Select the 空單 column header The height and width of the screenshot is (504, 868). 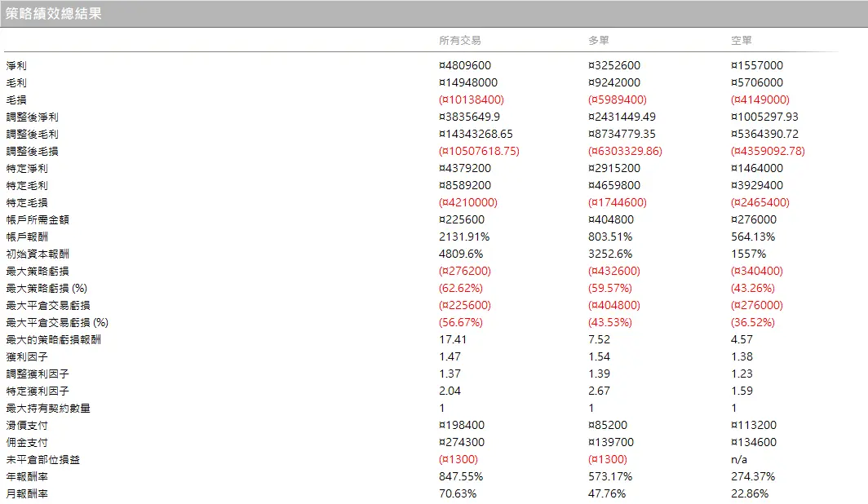(742, 41)
